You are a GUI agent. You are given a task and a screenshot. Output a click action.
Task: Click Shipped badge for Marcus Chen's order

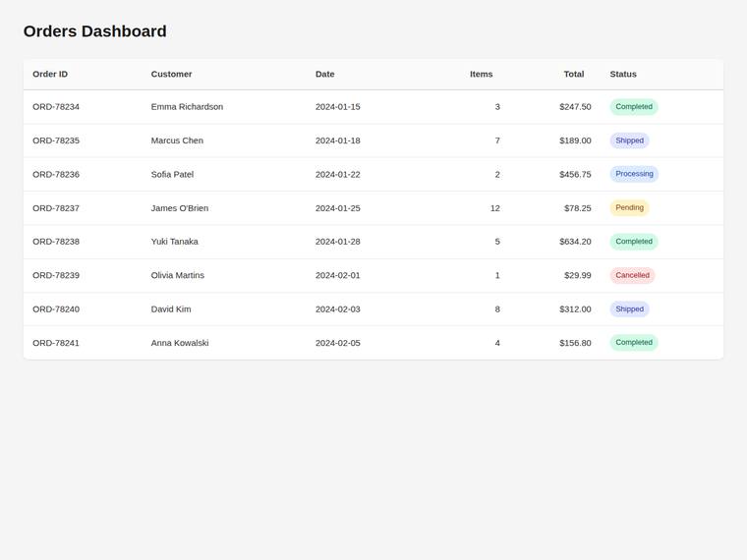[629, 140]
